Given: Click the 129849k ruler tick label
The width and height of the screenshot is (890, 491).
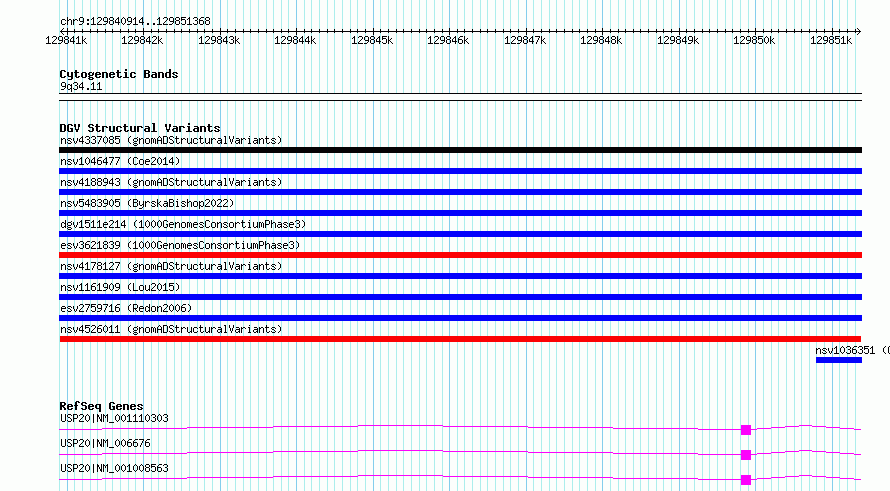Looking at the screenshot, I should [678, 40].
